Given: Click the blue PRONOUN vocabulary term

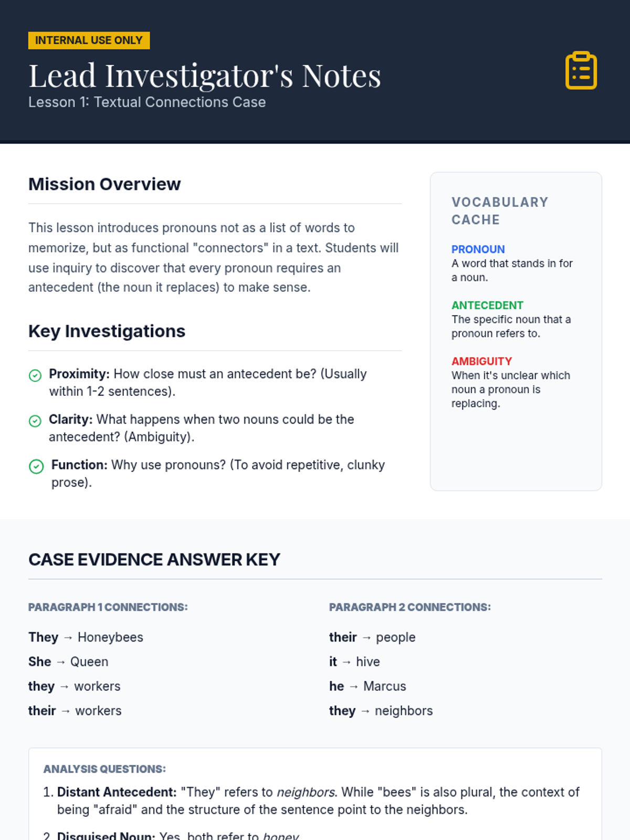Looking at the screenshot, I should pos(478,249).
